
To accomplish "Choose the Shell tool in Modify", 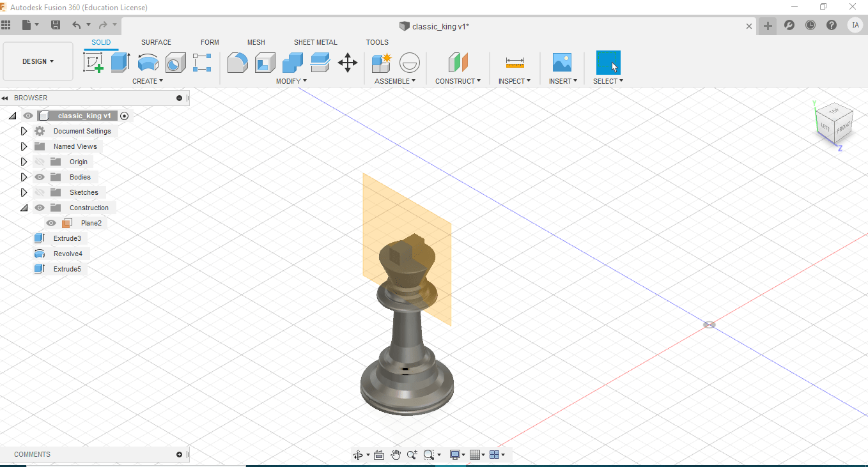I will [x=265, y=63].
